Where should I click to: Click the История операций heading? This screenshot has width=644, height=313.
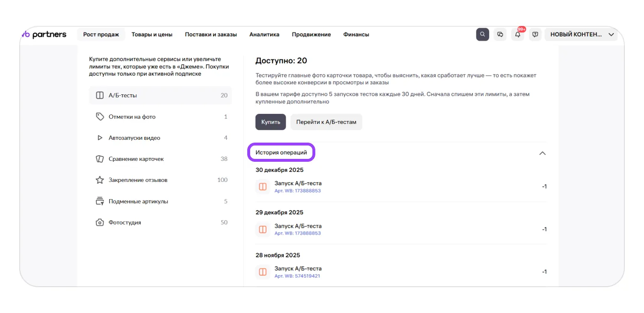(x=281, y=153)
